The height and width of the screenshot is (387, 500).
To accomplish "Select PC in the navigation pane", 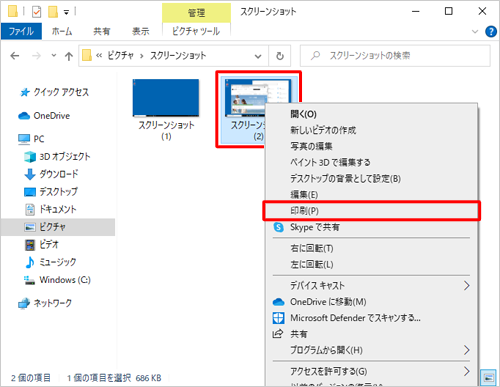I will tap(31, 139).
